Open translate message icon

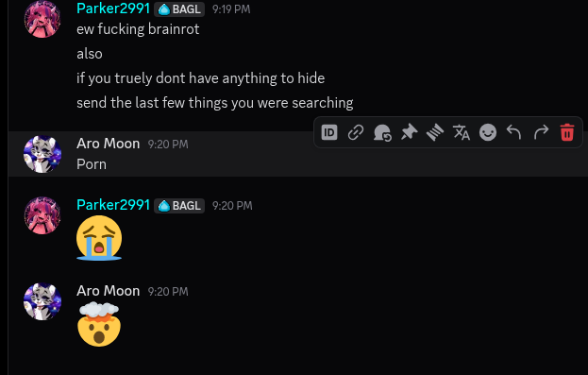(x=462, y=132)
